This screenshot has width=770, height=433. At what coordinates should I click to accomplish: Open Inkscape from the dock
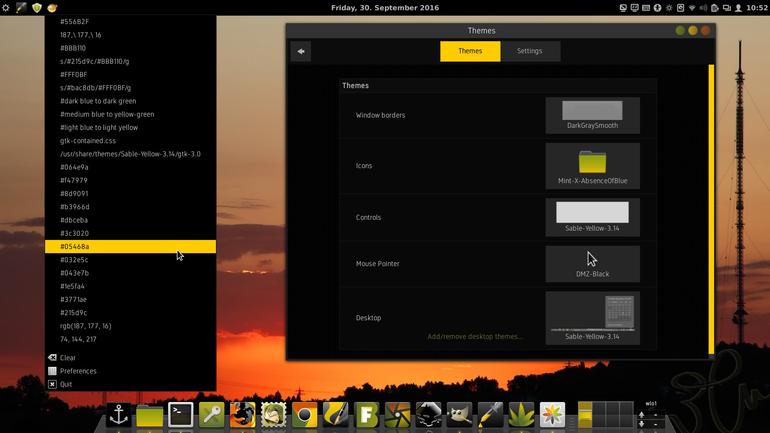[428, 415]
